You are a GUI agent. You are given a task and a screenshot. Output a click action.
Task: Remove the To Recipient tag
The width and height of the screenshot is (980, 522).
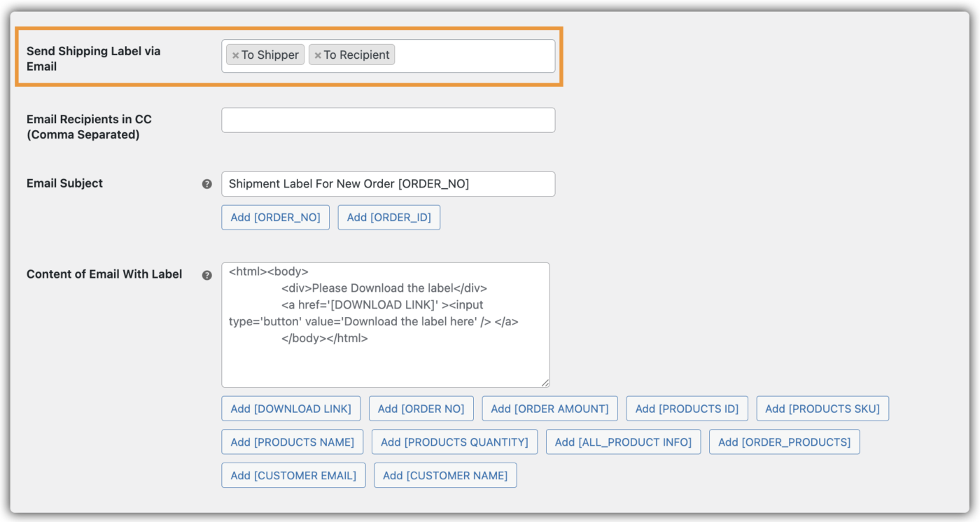click(318, 55)
